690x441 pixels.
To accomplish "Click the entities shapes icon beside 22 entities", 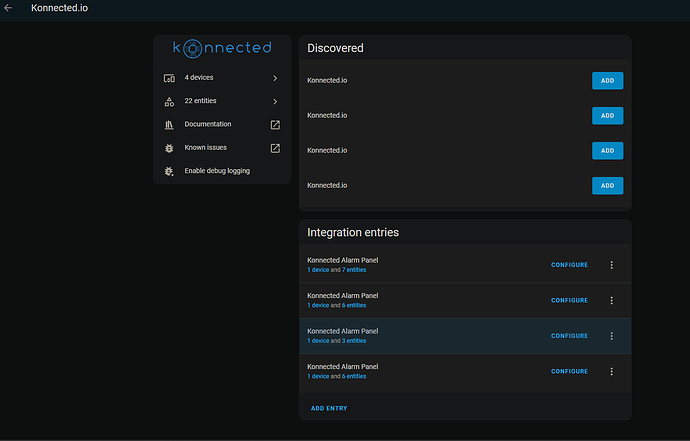I will 169,102.
